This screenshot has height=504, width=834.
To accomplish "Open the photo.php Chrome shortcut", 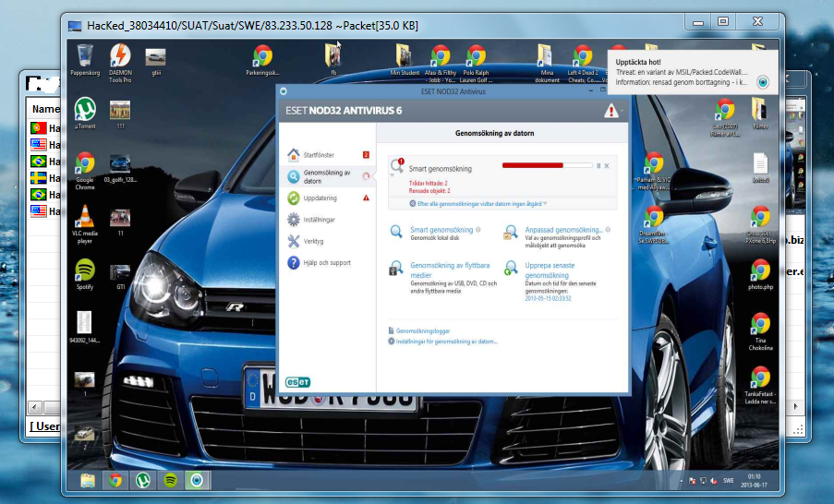I will 760,274.
